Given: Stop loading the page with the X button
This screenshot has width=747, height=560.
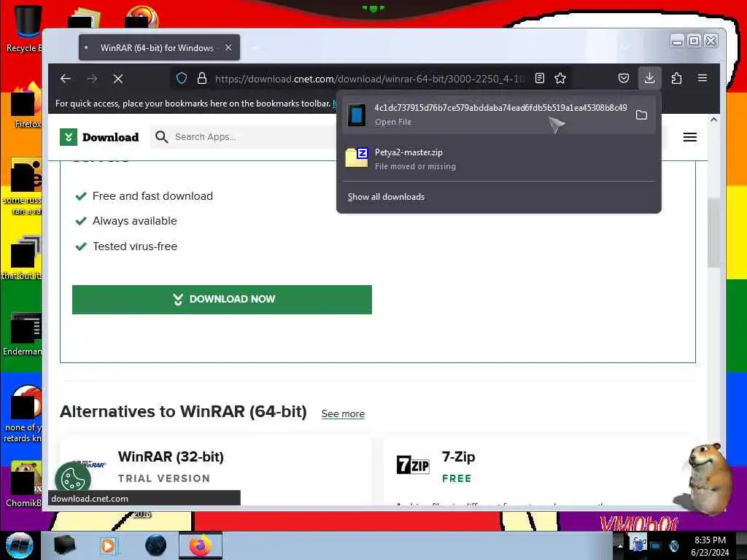Looking at the screenshot, I should [118, 79].
